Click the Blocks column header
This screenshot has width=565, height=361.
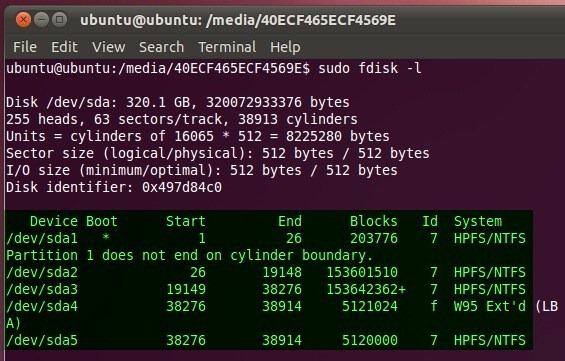[x=374, y=221]
